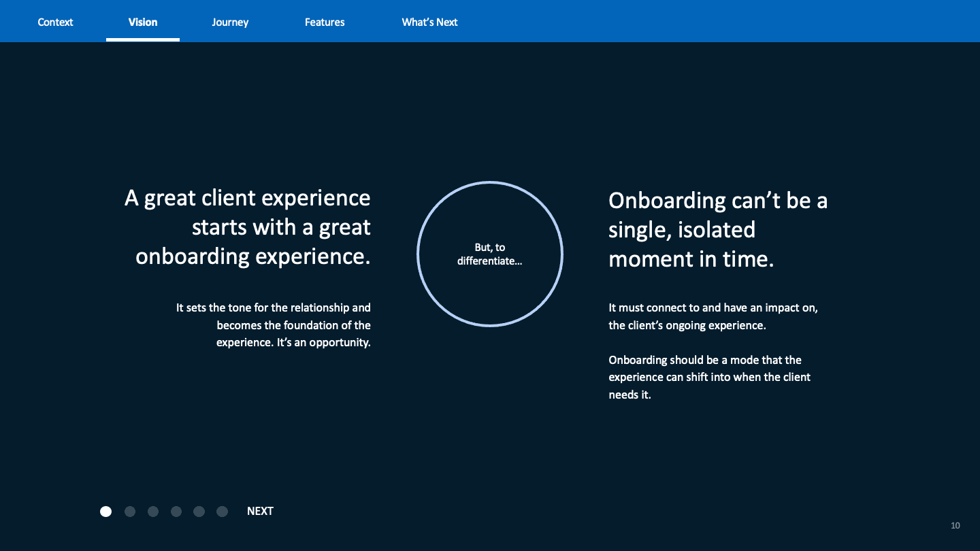Click the paragraph about setting the tone
The image size is (980, 551).
point(273,325)
